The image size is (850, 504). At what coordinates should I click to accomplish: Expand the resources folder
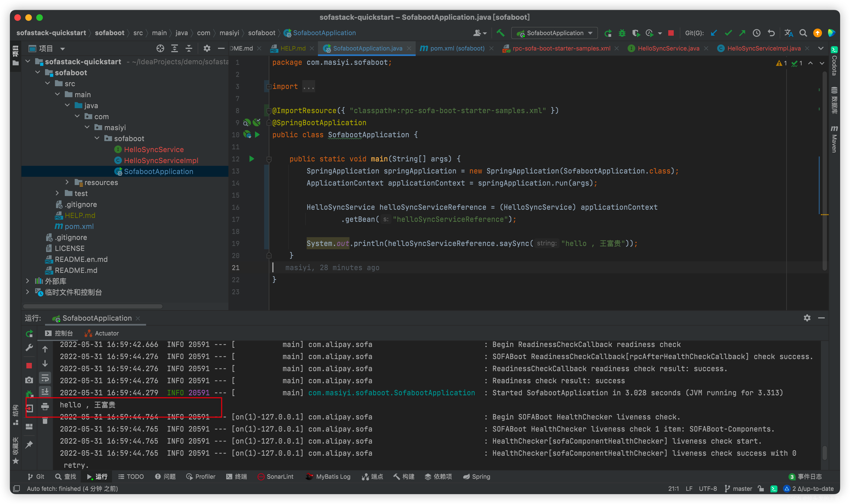[67, 182]
